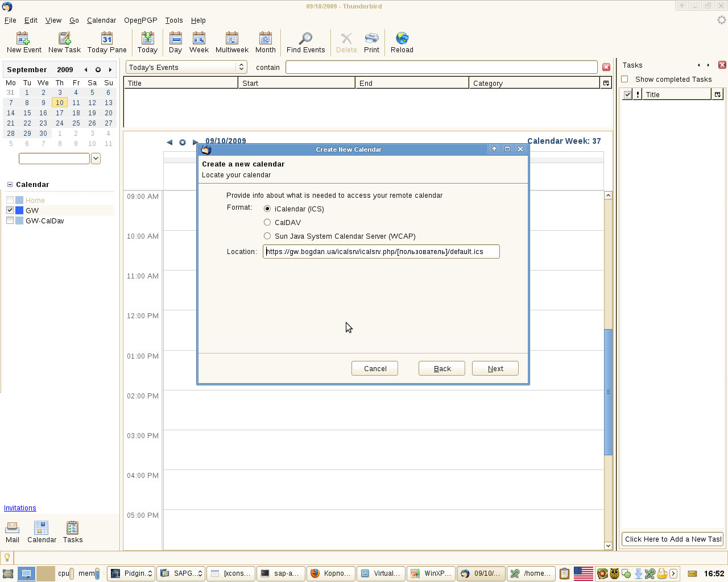Click the Home calendar color swatch
728x582 pixels.
[x=19, y=200]
